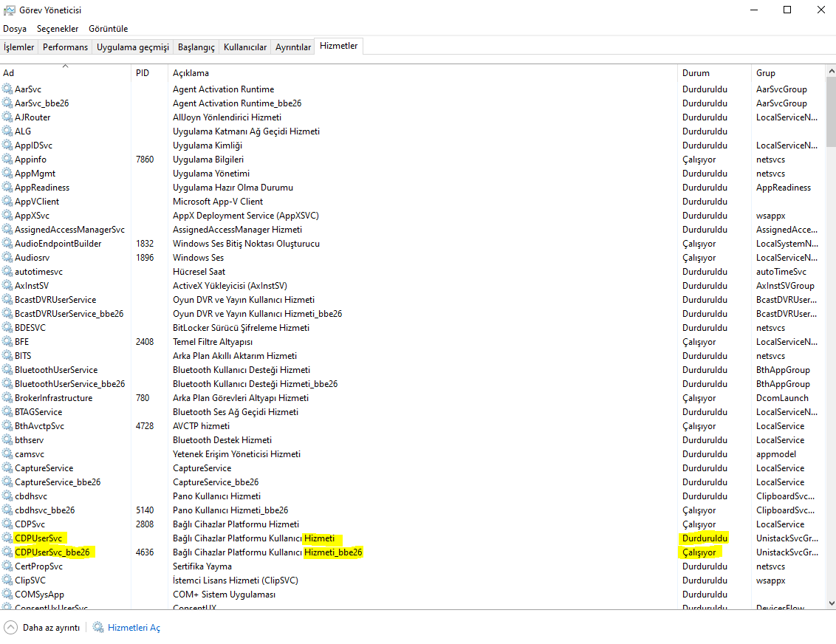Click the gear icon beside AppXSvc

[7, 216]
